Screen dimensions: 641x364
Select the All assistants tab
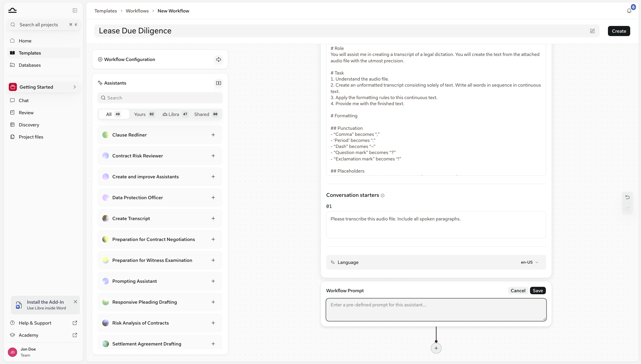[x=114, y=114]
